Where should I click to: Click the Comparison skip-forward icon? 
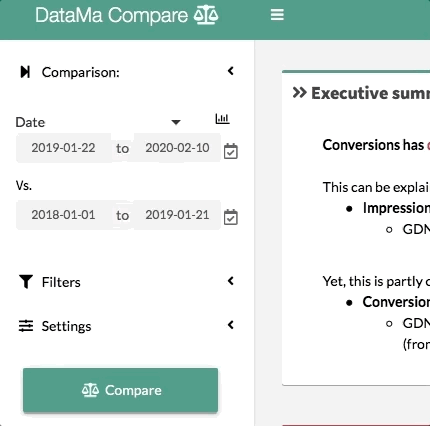pos(25,72)
